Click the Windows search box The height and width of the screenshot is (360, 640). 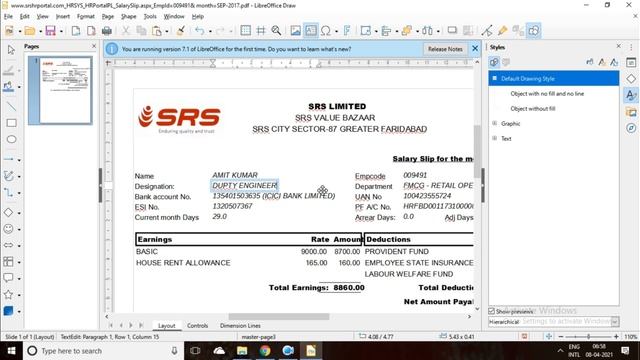[x=104, y=351]
